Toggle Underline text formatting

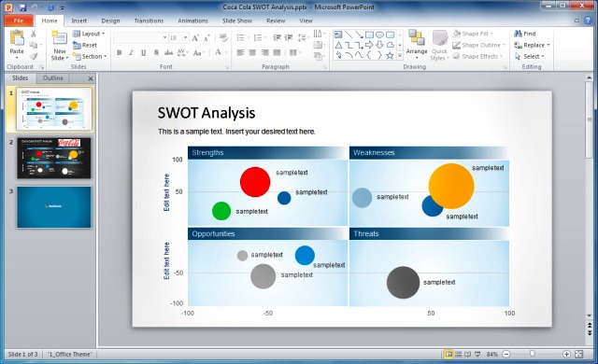point(143,53)
